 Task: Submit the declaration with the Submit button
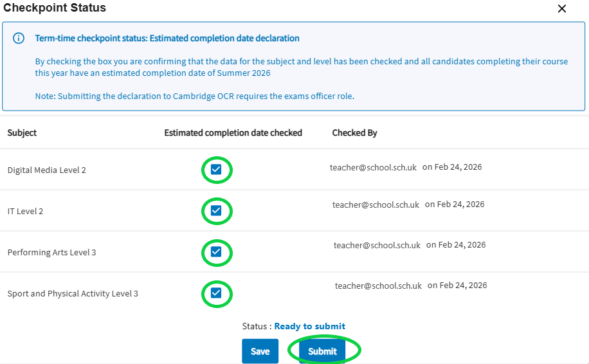[322, 351]
